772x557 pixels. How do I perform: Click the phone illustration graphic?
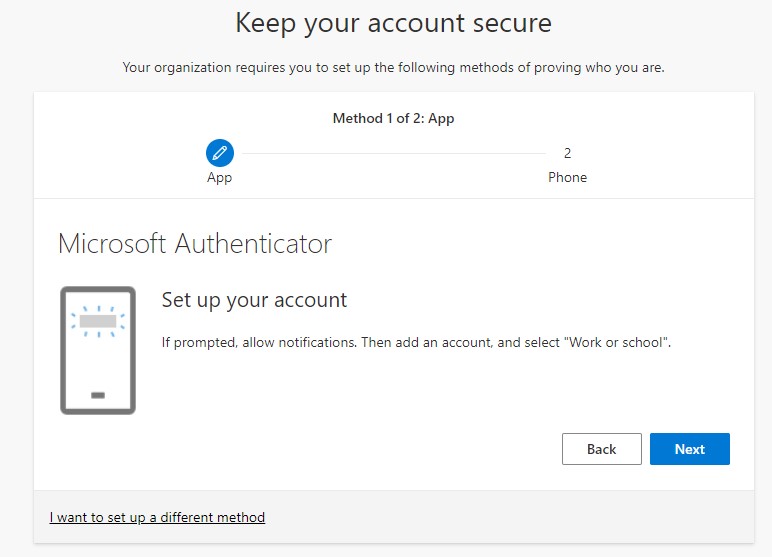98,350
